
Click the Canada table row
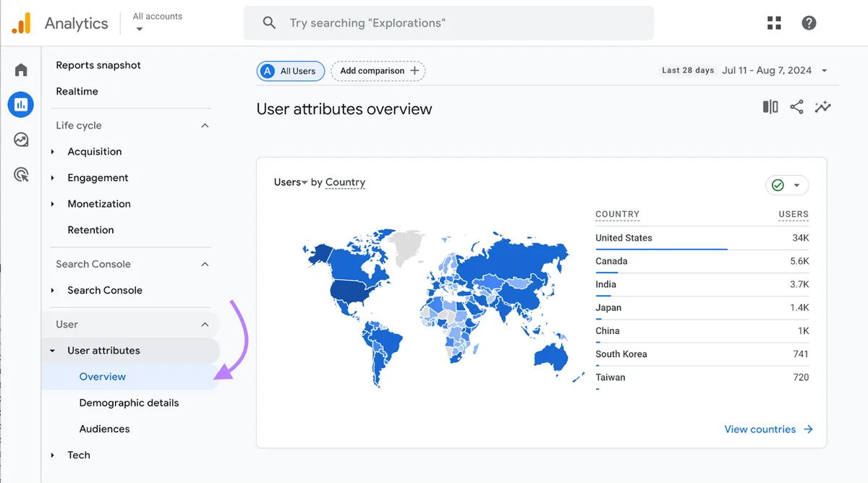pos(702,262)
